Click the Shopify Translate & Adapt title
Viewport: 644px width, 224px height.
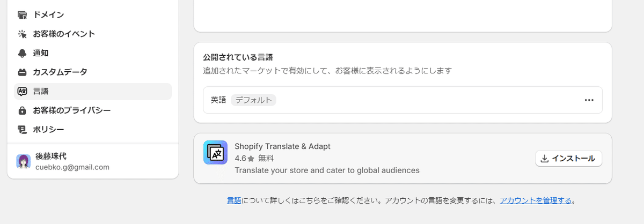point(282,146)
